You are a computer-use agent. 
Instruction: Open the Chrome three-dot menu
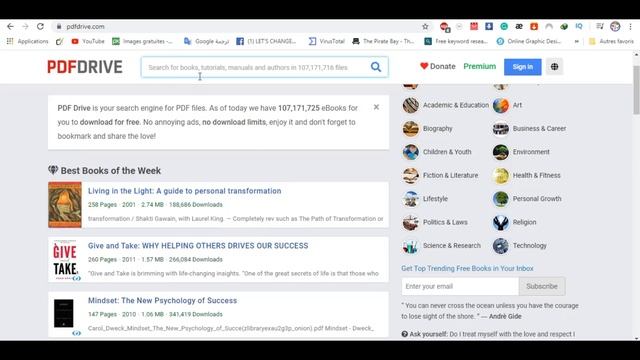point(631,27)
